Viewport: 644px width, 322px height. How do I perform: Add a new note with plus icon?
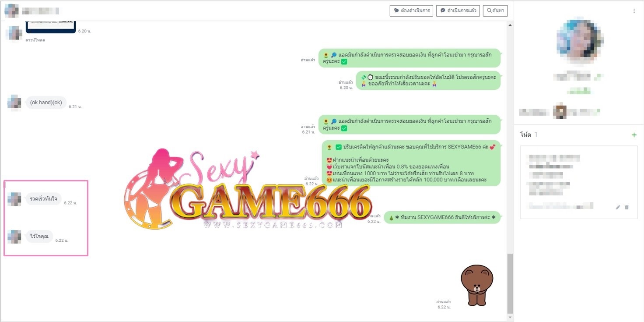(x=634, y=135)
